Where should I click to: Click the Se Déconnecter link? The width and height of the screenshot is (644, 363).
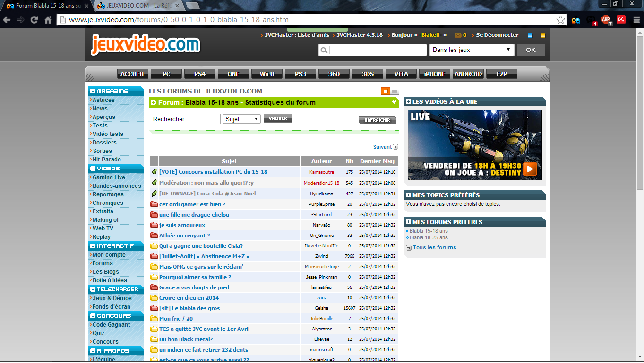point(497,35)
